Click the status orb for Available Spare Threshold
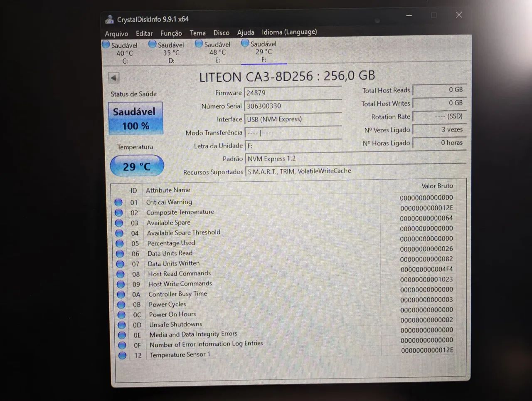Screen dimensions: 532x401 click(119, 233)
